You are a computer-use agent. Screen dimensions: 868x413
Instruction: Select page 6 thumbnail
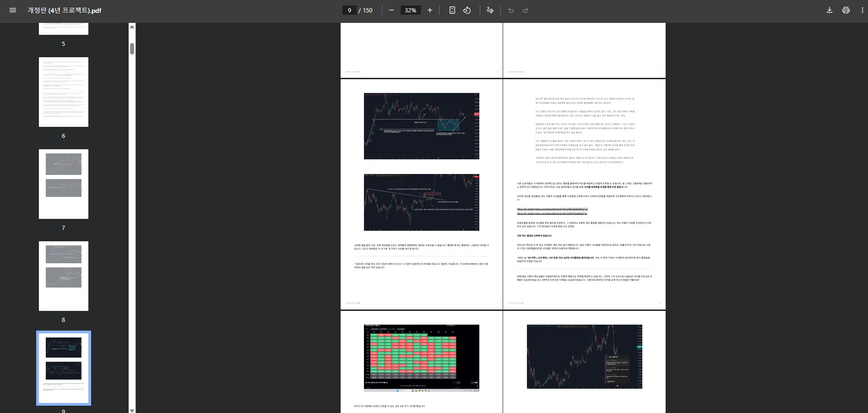click(64, 92)
